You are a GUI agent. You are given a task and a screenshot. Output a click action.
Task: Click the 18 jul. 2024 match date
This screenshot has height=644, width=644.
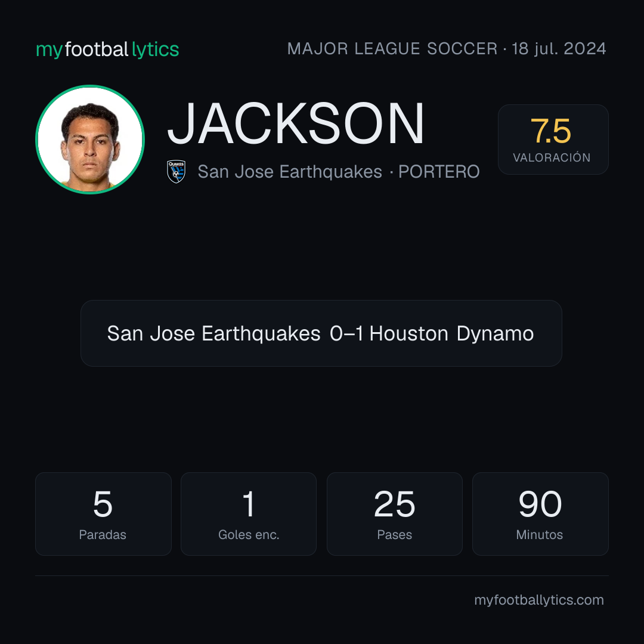(x=559, y=49)
